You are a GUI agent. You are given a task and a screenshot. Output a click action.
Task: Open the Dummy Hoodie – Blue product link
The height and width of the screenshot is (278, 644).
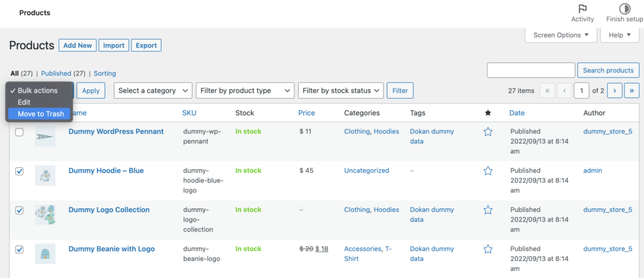tap(106, 171)
